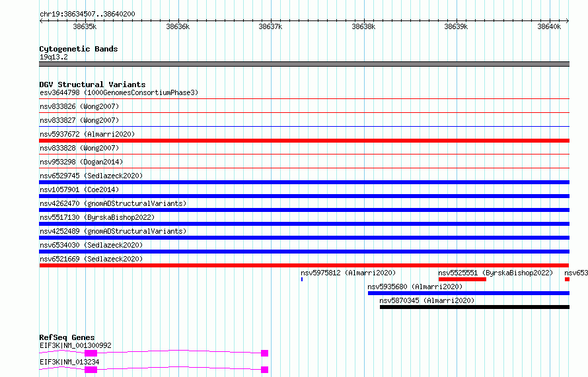This screenshot has width=588, height=377.
Task: Click the nsv5870345 (Almarri2020) black bar
Action: coord(475,307)
